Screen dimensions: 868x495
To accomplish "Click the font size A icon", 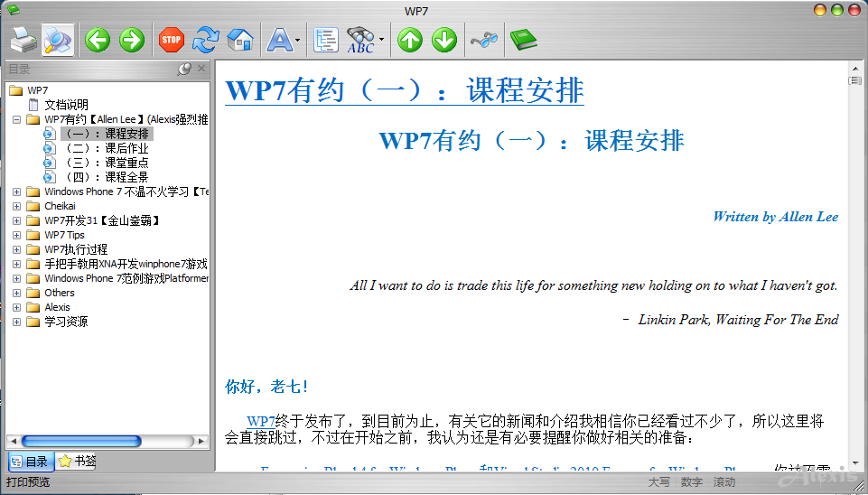I will click(x=280, y=40).
